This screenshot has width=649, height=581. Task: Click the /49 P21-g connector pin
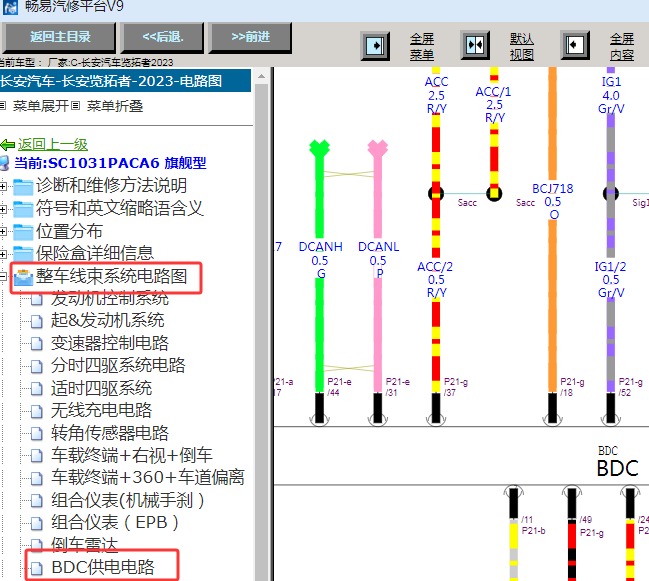(572, 502)
